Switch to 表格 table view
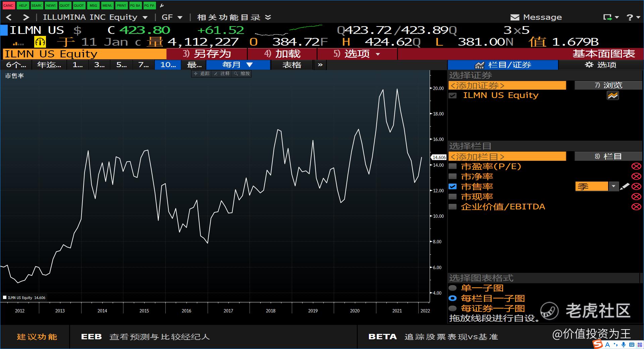 click(292, 65)
